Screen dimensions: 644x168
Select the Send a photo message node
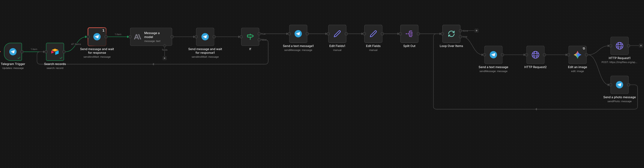click(x=620, y=85)
